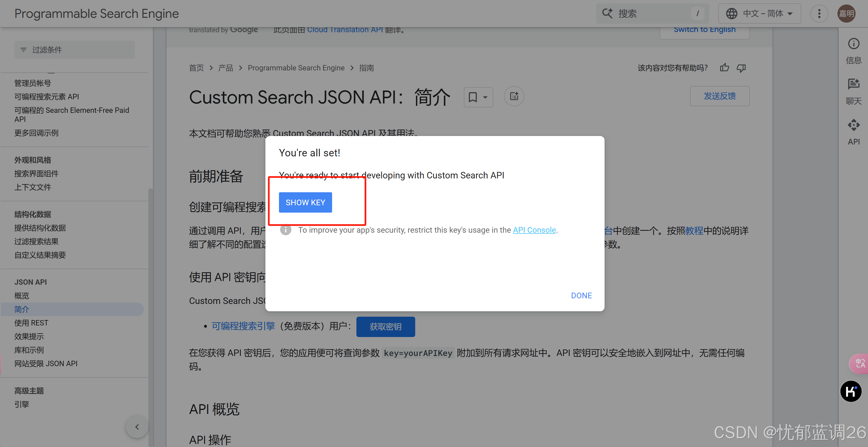The image size is (868, 447).
Task: Open the Cloud Translation API link
Action: coord(345,30)
